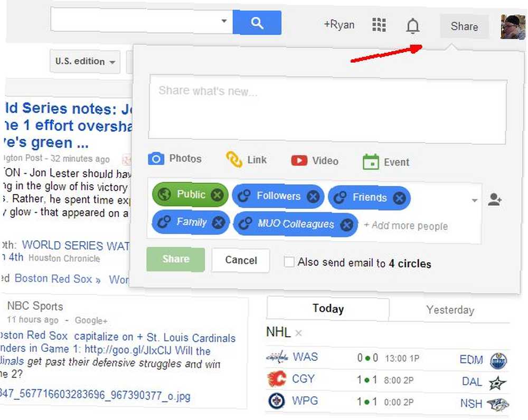Open the notifications bell
Viewport: 528px width, 420px height.
(x=412, y=26)
